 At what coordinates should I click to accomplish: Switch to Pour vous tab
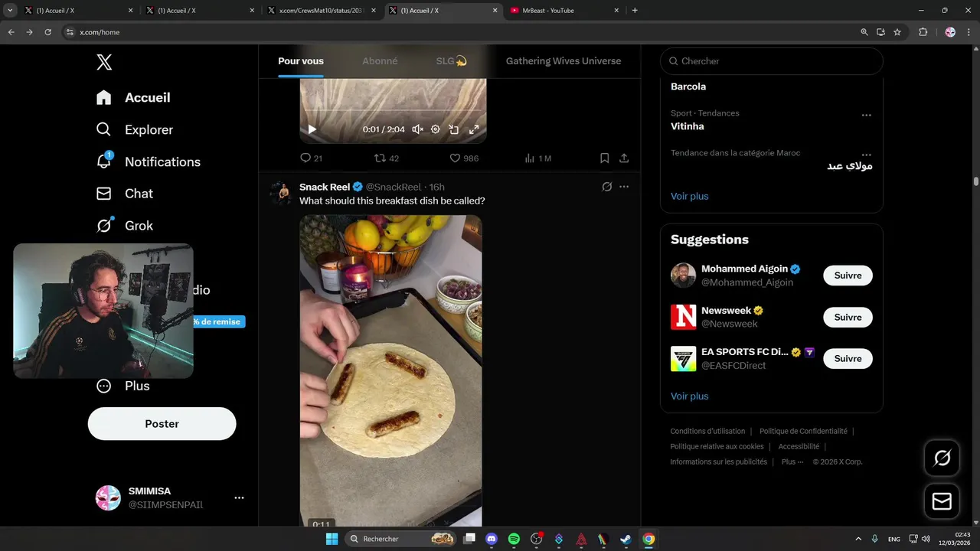[301, 61]
